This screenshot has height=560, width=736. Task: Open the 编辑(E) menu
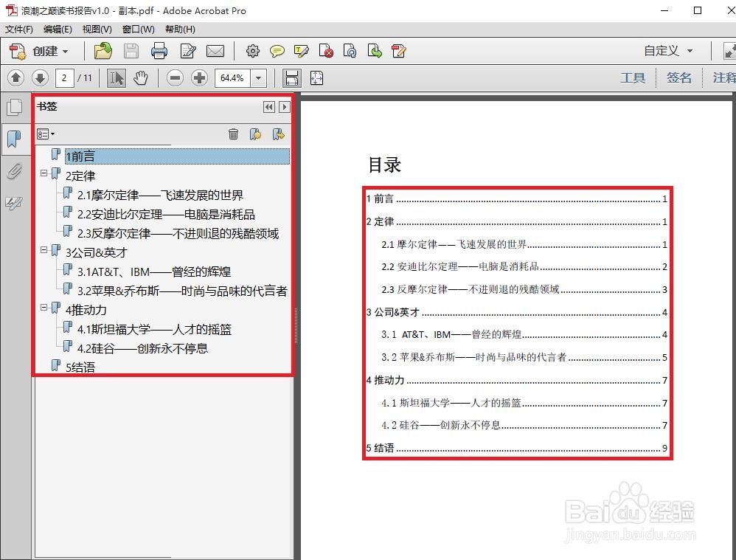point(58,30)
